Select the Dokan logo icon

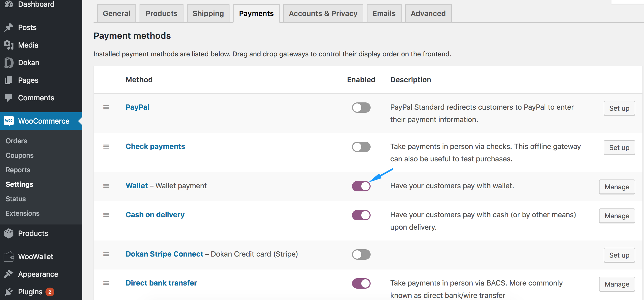[9, 63]
